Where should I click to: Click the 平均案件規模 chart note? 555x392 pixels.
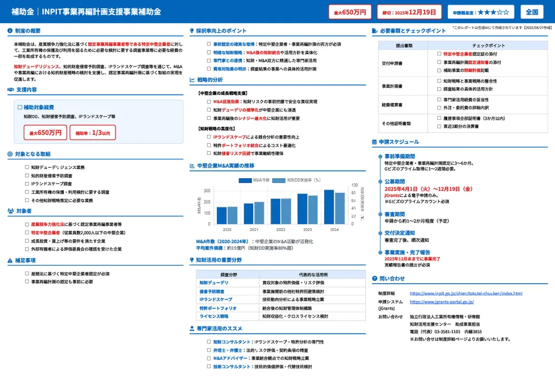click(x=245, y=248)
